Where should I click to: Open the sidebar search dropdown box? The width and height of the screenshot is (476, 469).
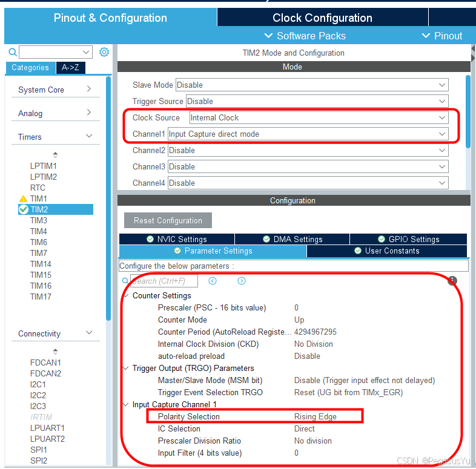click(x=56, y=52)
